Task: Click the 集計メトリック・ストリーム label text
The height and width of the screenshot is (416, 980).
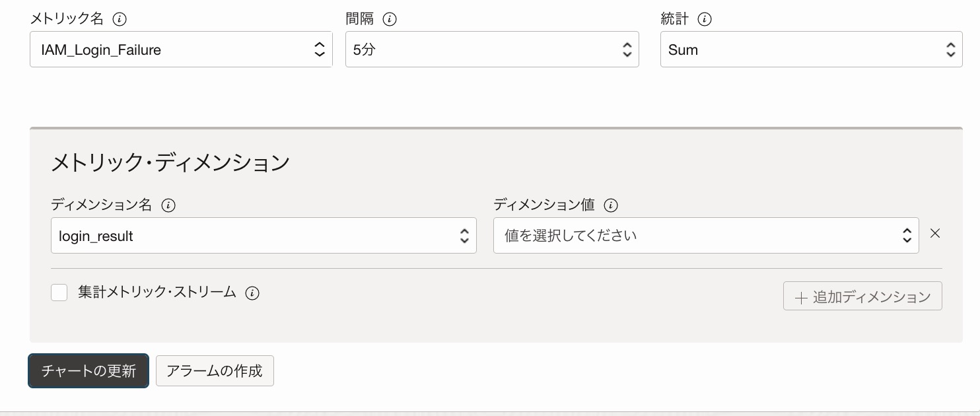Action: coord(157,292)
